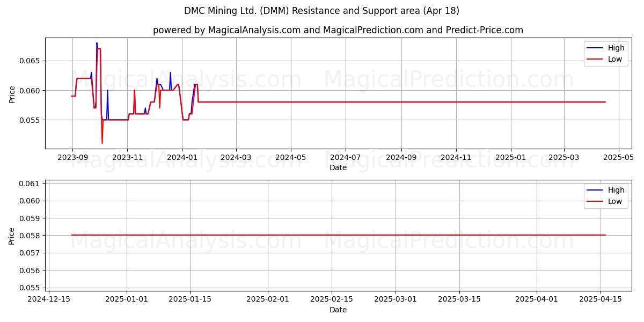Click the '2025-03-15' date tick label

coord(459,299)
